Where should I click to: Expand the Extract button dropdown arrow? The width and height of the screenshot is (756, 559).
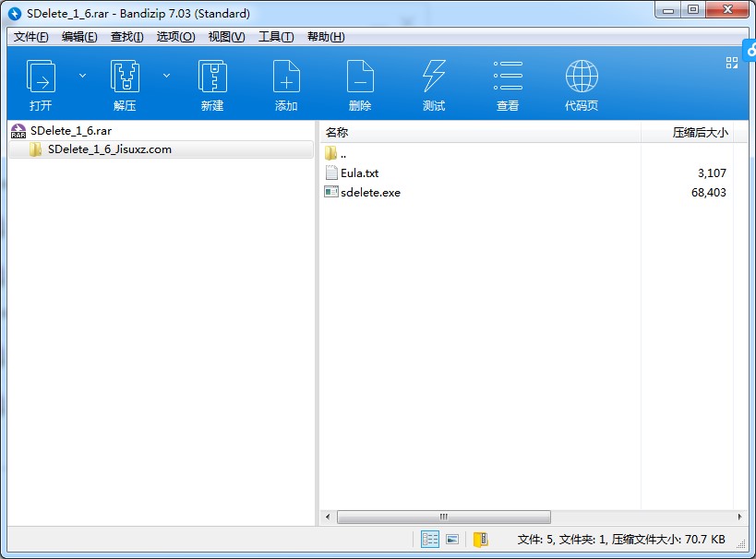coord(166,76)
